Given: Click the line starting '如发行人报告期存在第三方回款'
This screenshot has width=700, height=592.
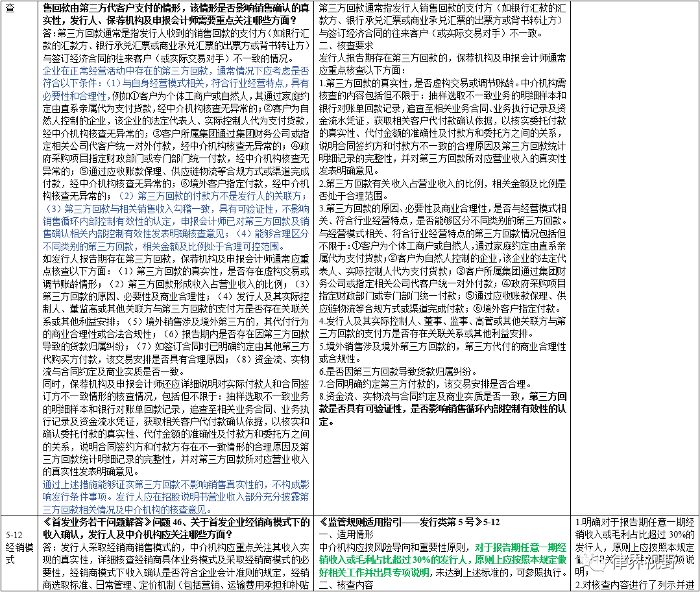Looking at the screenshot, I should (x=176, y=259).
